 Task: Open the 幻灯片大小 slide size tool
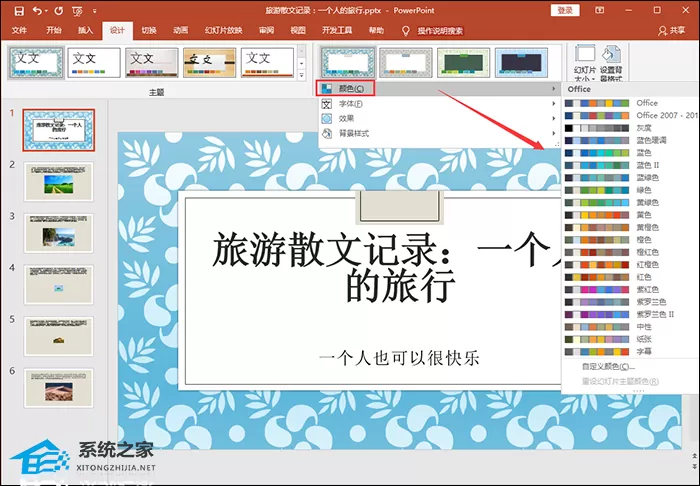tap(585, 62)
